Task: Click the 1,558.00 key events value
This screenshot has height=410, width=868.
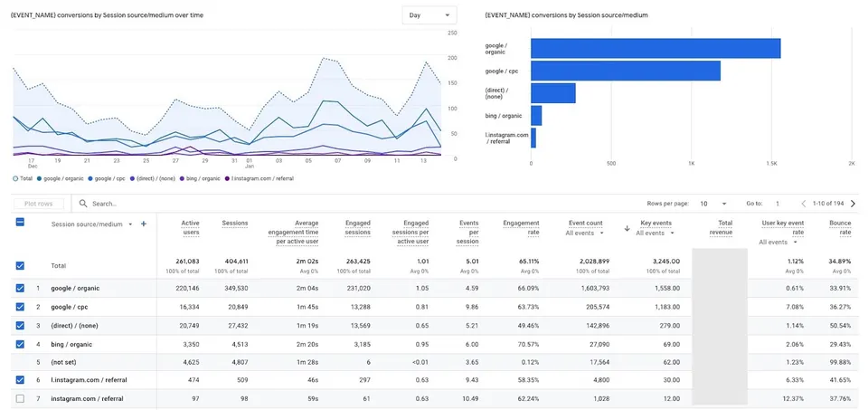Action: coord(666,289)
